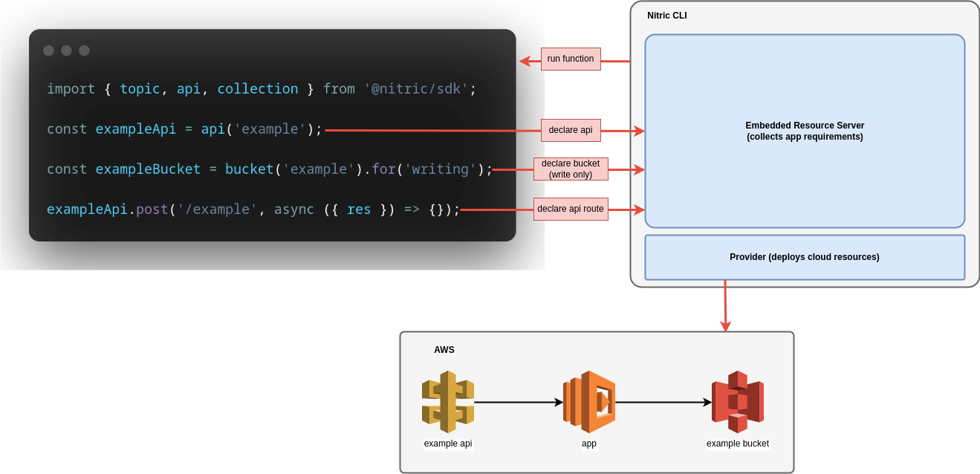Screen dimensions: 980x474
Task: Select the declare bucket write only label
Action: coord(571,169)
